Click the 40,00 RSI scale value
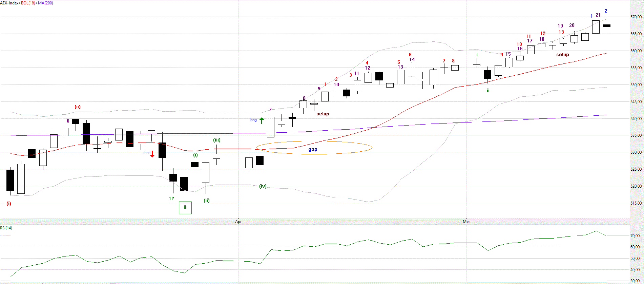The width and height of the screenshot is (644, 284). [x=635, y=270]
